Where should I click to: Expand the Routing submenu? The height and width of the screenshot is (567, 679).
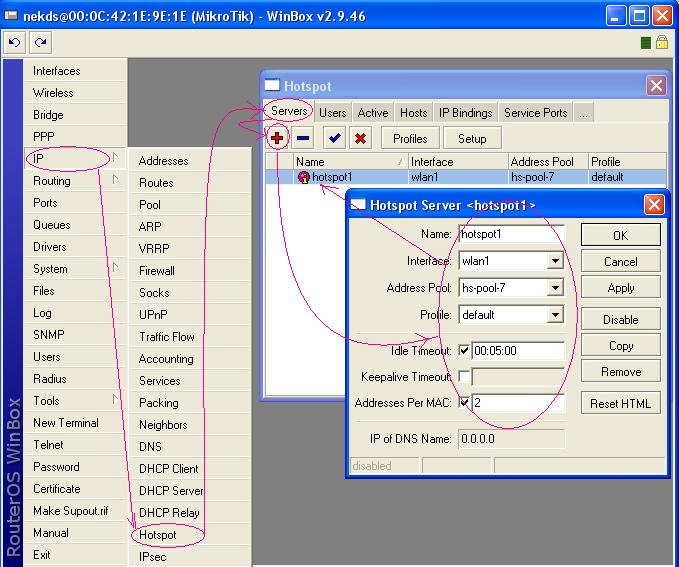pyautogui.click(x=74, y=181)
